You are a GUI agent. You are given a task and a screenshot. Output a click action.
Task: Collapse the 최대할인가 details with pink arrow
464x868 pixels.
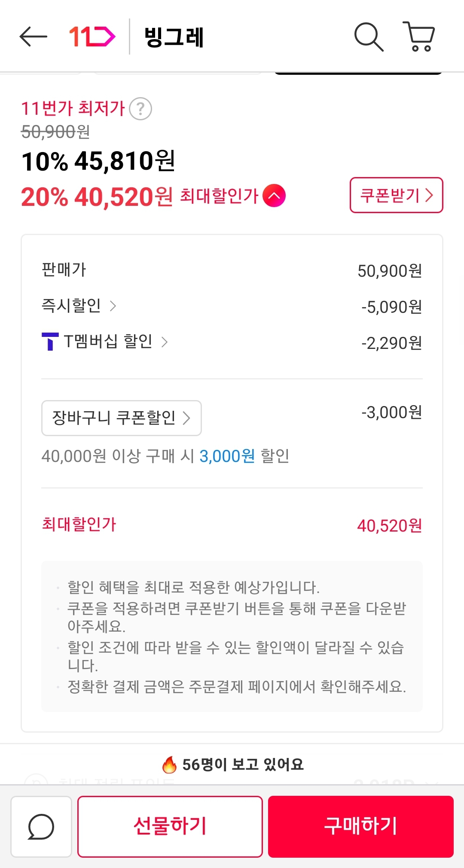tap(274, 196)
